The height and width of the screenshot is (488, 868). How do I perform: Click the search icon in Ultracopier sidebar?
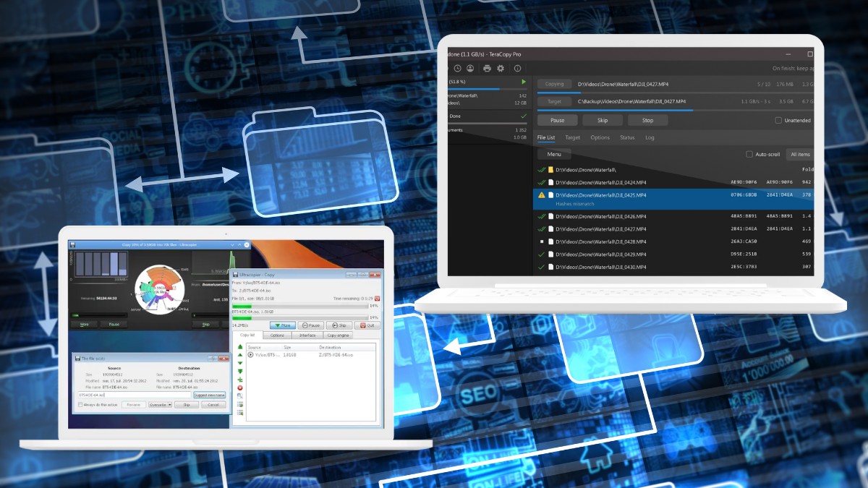(240, 396)
